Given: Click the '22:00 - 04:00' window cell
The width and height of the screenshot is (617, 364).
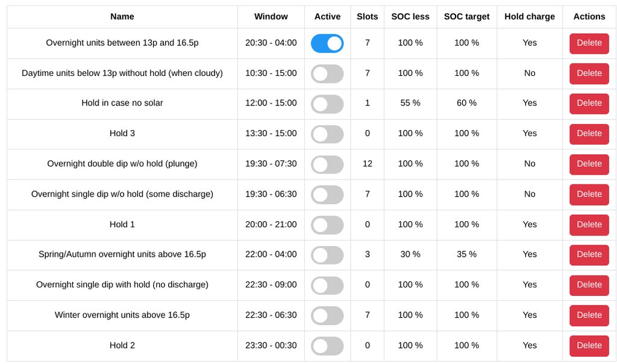Looking at the screenshot, I should coord(271,255).
